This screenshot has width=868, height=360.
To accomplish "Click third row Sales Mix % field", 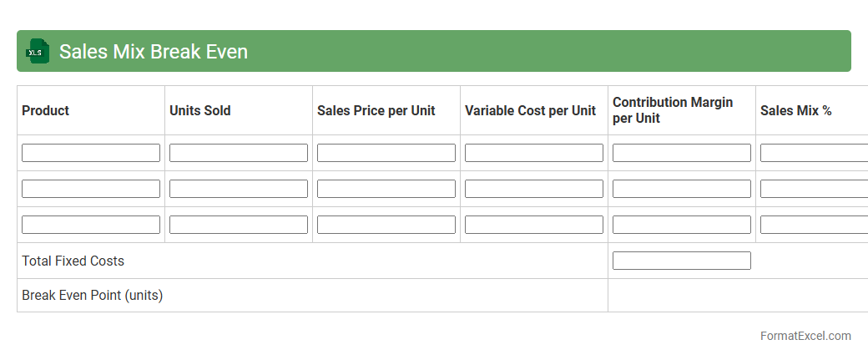I will coord(814,225).
